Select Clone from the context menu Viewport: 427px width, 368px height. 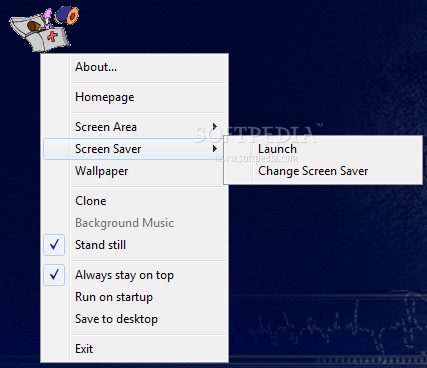tap(135, 201)
